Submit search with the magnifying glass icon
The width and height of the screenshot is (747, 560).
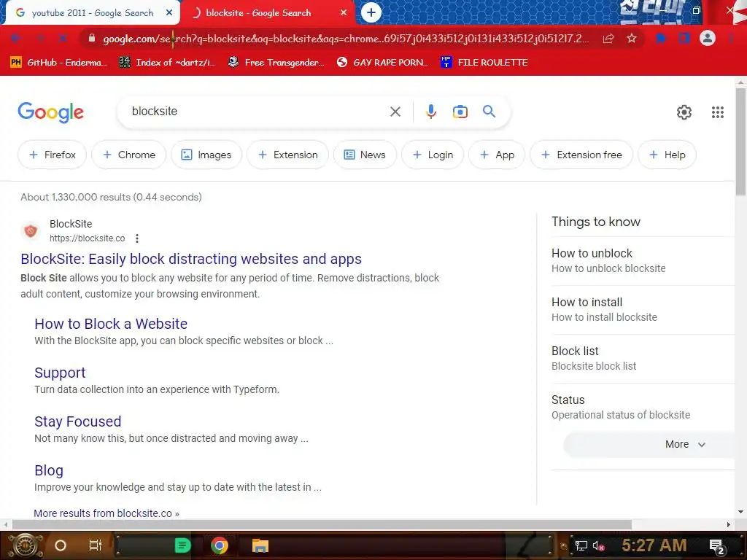click(x=489, y=112)
